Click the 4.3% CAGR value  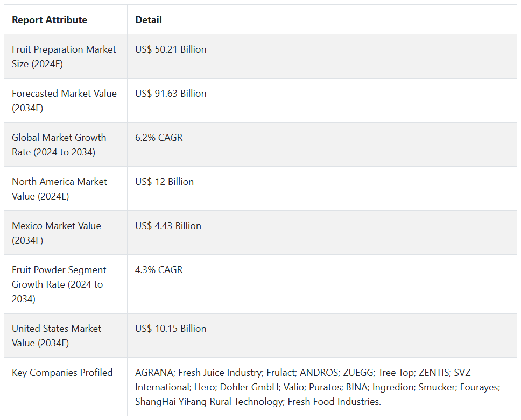coord(159,270)
